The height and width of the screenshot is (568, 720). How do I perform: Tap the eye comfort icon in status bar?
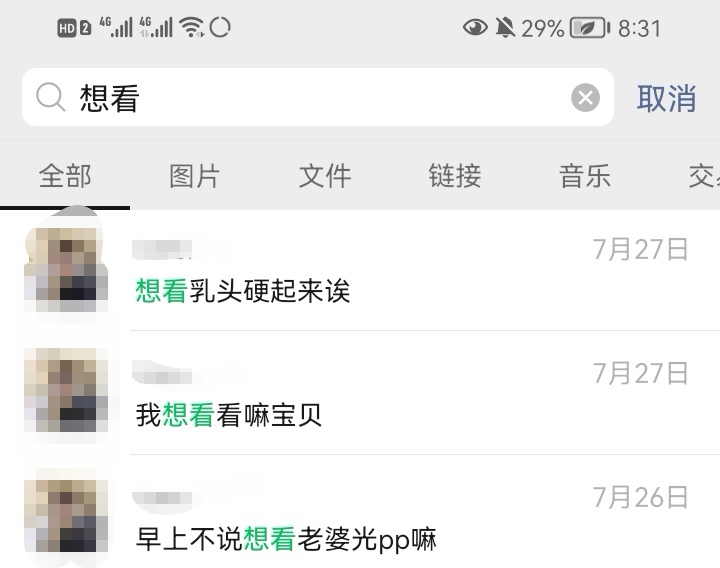(475, 28)
